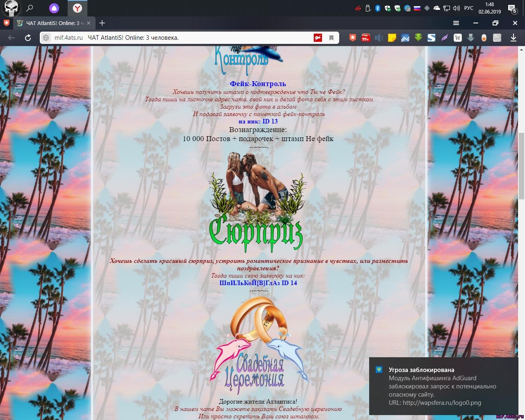This screenshot has width=525, height=420.
Task: Click the red protection icon in address bar
Action: point(318,38)
